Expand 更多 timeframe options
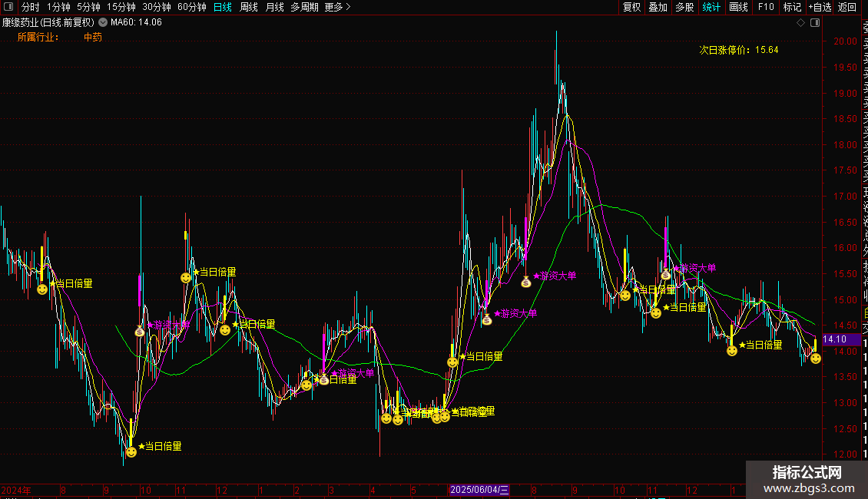Image resolution: width=868 pixels, height=499 pixels. 338,7
